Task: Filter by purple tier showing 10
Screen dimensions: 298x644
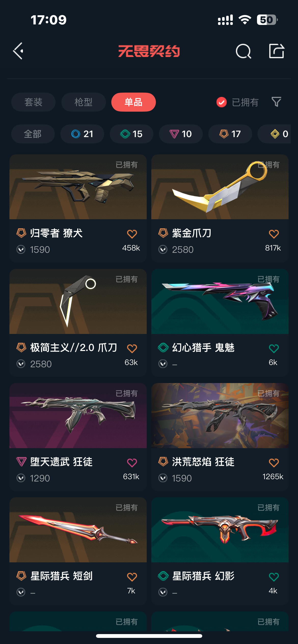Action: [181, 134]
